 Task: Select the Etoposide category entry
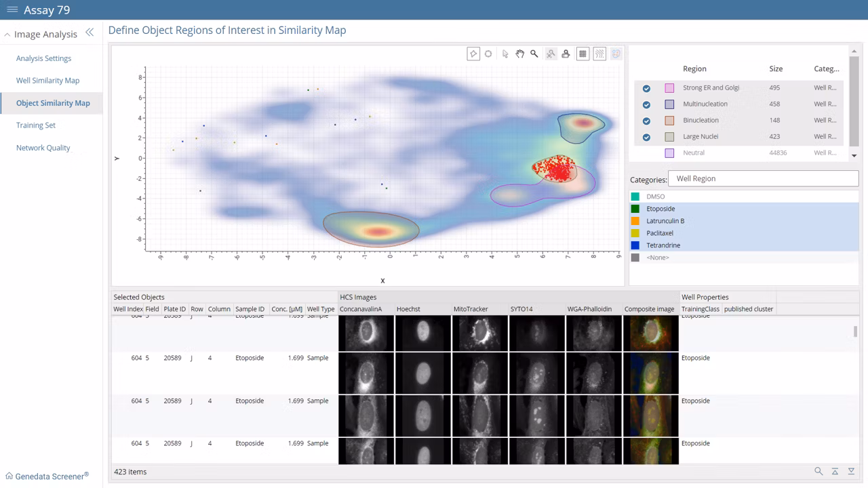click(x=660, y=209)
